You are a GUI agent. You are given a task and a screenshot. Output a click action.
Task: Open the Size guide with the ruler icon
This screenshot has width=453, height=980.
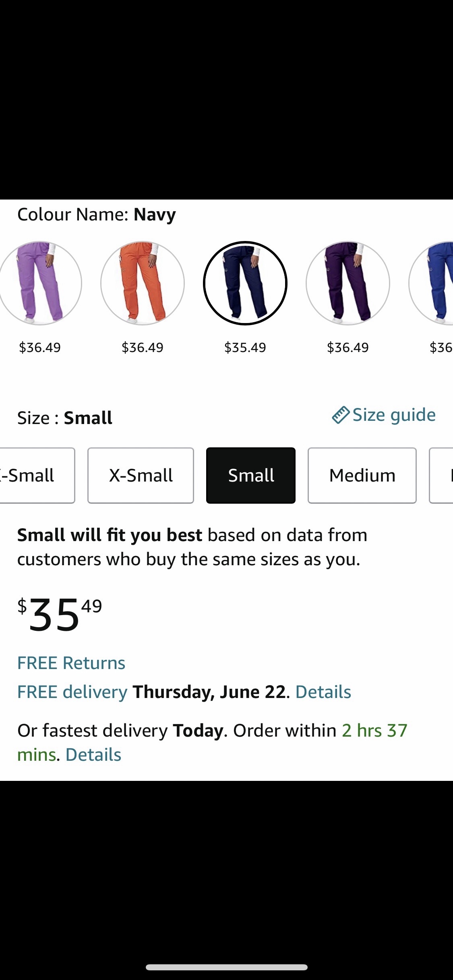tap(384, 414)
